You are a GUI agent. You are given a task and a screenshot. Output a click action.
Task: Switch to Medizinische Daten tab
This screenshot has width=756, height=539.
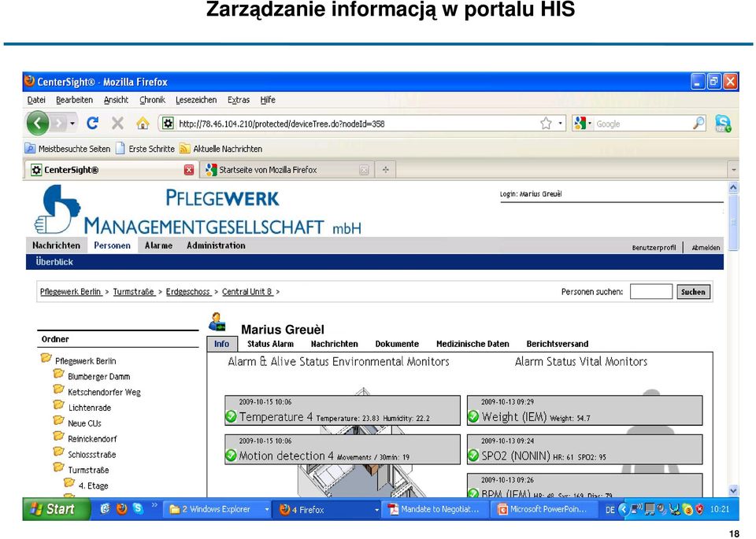pyautogui.click(x=472, y=344)
